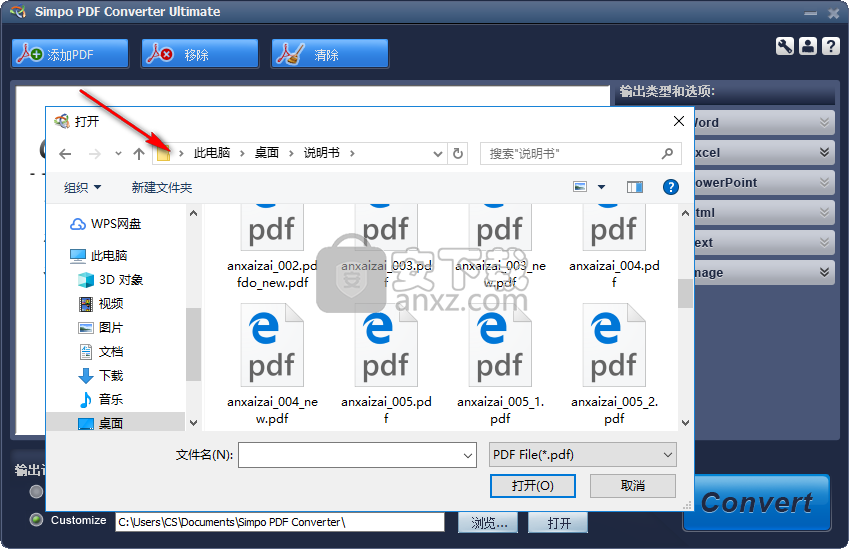The height and width of the screenshot is (549, 849).
Task: Open 下载 folder in sidebar
Action: coord(101,375)
